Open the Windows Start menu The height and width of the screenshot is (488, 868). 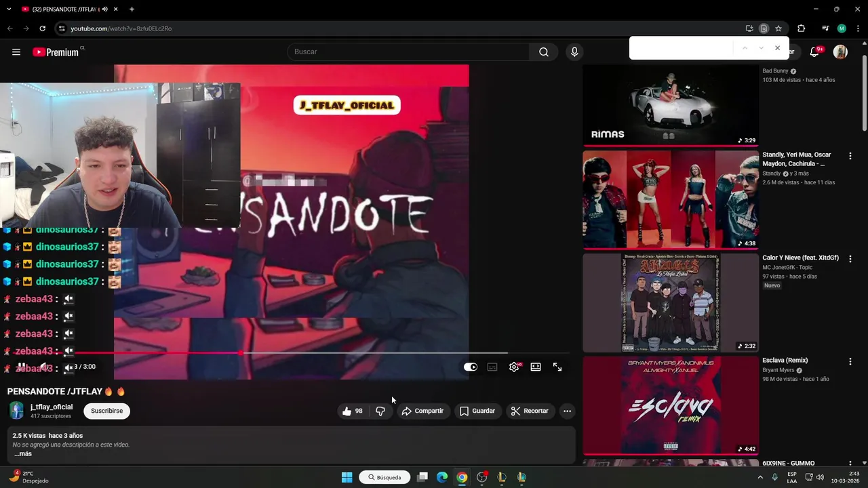click(x=347, y=477)
